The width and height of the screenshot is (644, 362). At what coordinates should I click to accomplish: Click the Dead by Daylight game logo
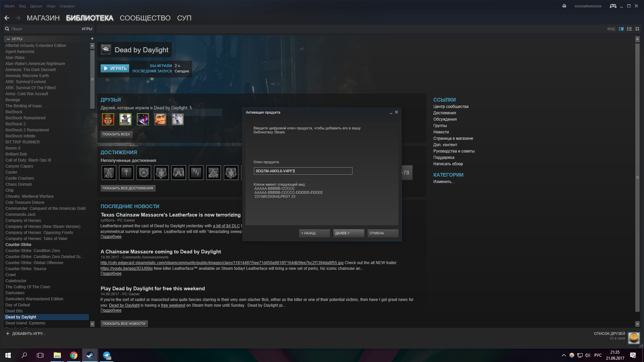click(106, 50)
